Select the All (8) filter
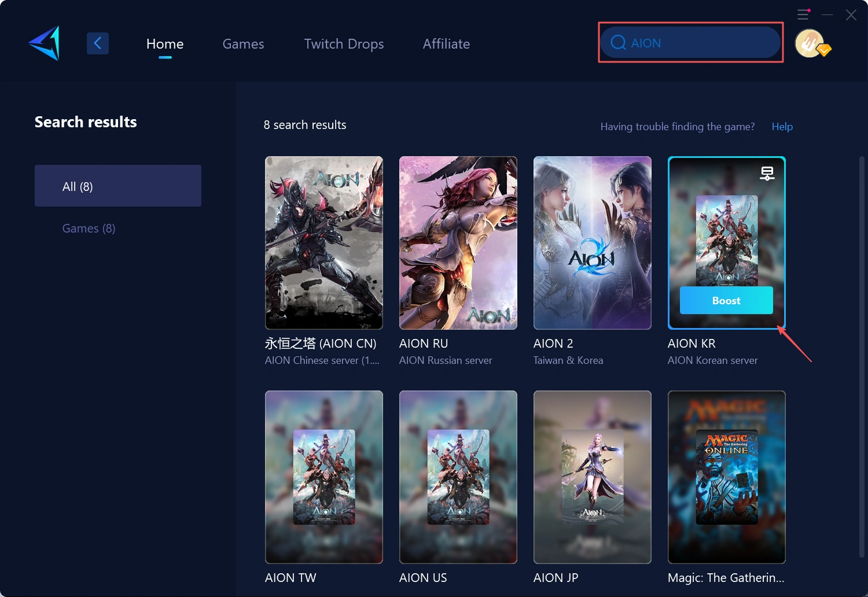868x597 pixels. tap(118, 186)
